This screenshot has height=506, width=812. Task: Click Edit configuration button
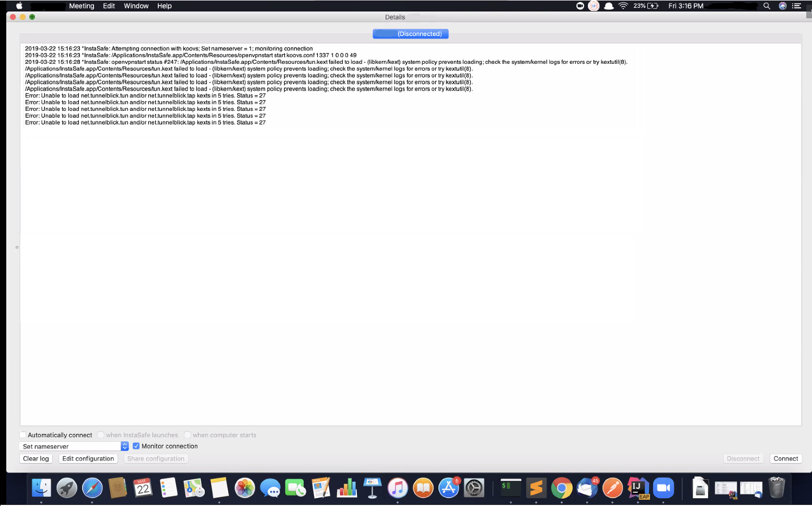coord(88,458)
